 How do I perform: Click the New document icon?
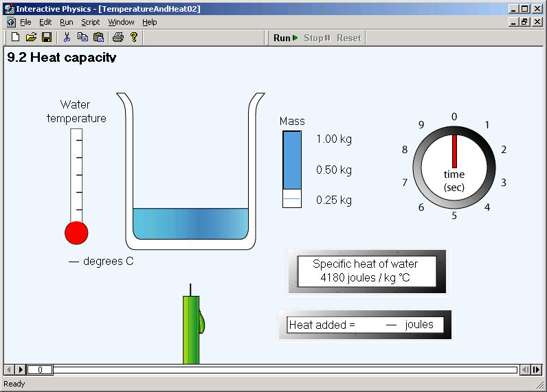coord(15,37)
